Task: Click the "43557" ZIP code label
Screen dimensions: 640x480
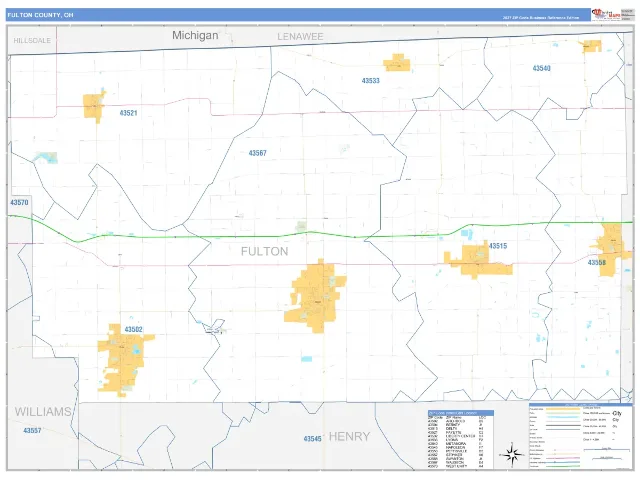Action: tap(32, 431)
